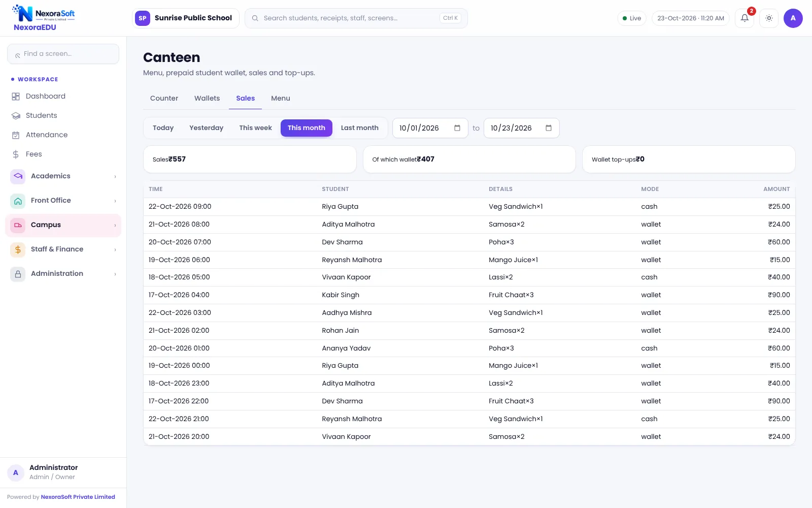Open Dashboard from the sidebar
This screenshot has width=812, height=508.
tap(63, 96)
